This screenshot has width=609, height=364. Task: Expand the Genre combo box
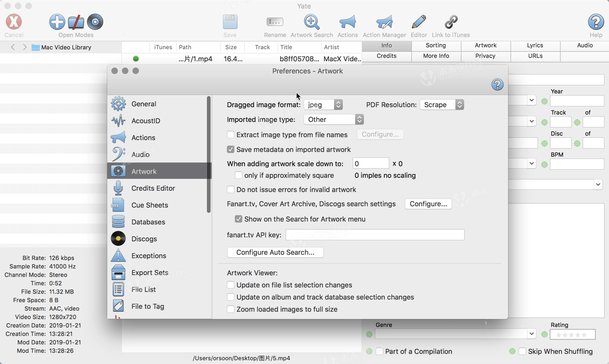pos(531,334)
